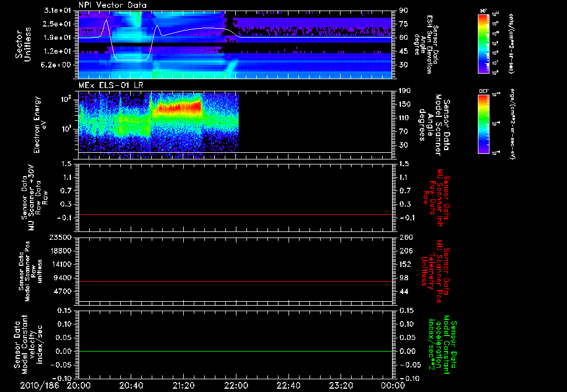Click the 22:00 time tick label
Image resolution: width=567 pixels, height=392 pixels.
(236, 385)
